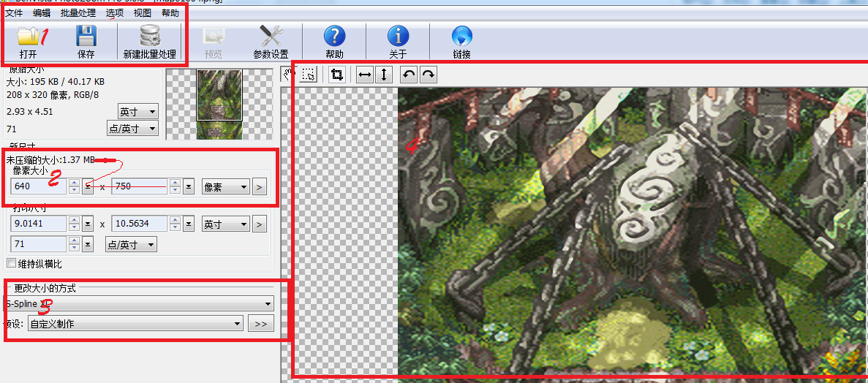Flip image vertically

point(384,75)
